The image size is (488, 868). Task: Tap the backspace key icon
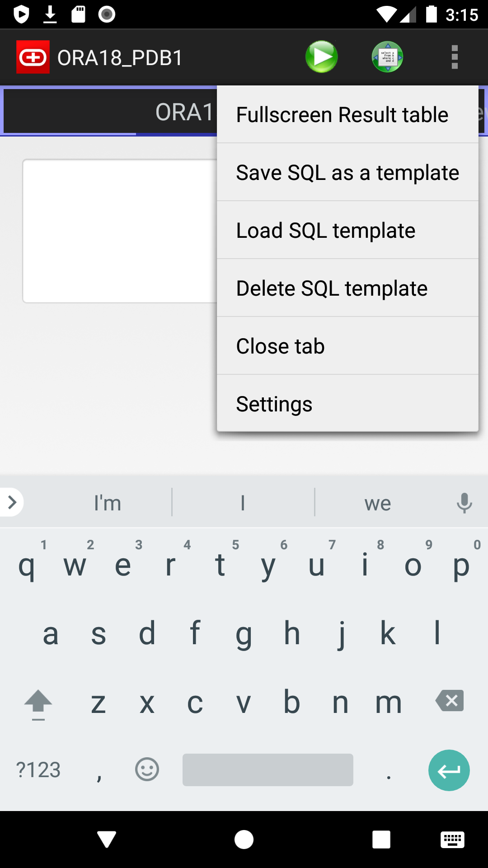450,701
